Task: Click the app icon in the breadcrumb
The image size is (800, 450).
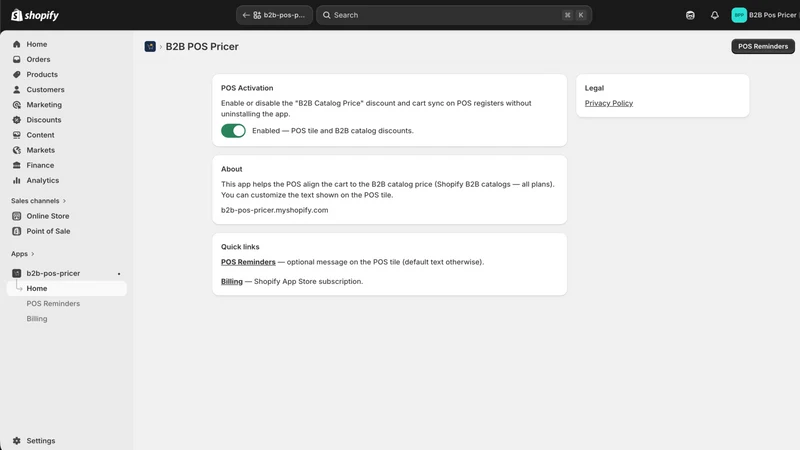Action: point(150,46)
